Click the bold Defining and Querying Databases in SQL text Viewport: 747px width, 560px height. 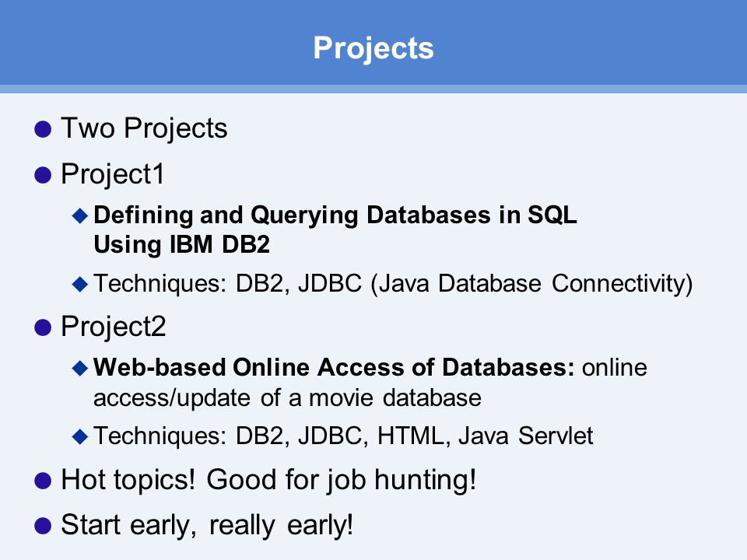335,215
